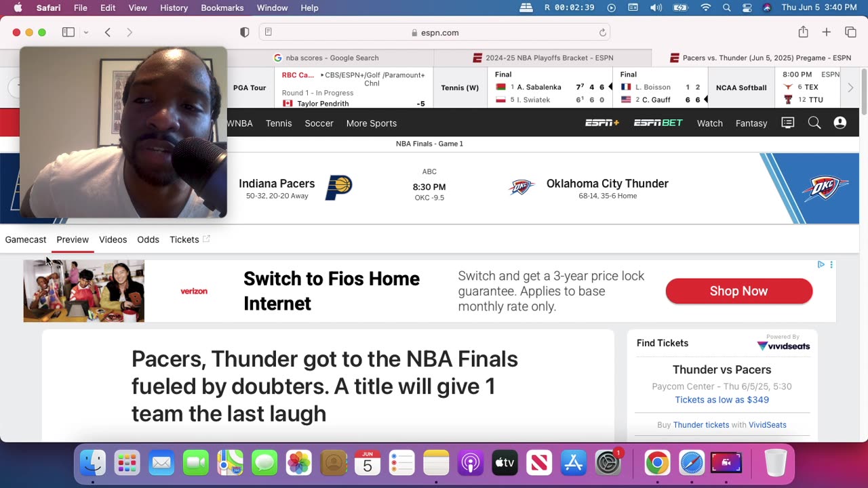This screenshot has width=868, height=488.
Task: Open the Tickets external link tab
Action: click(190, 239)
